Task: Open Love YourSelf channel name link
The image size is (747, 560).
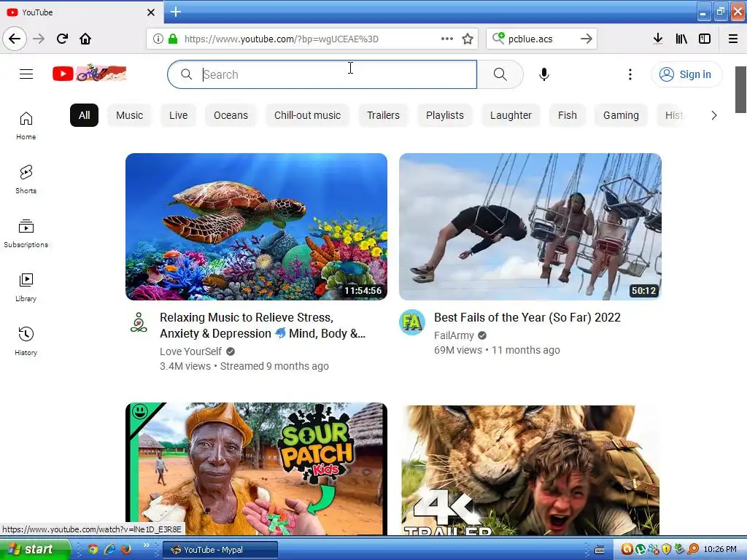Action: pyautogui.click(x=190, y=351)
